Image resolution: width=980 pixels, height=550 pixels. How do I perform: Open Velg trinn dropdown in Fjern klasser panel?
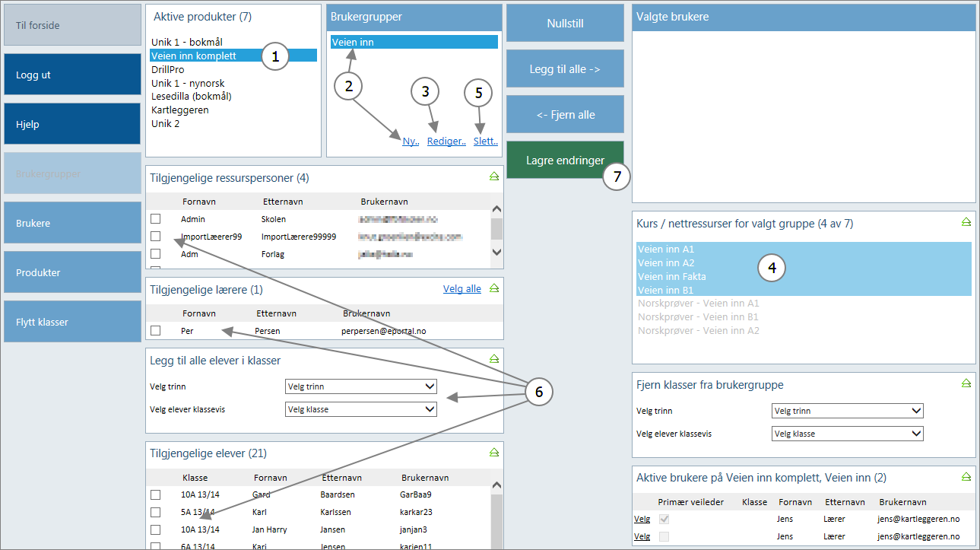click(x=848, y=411)
